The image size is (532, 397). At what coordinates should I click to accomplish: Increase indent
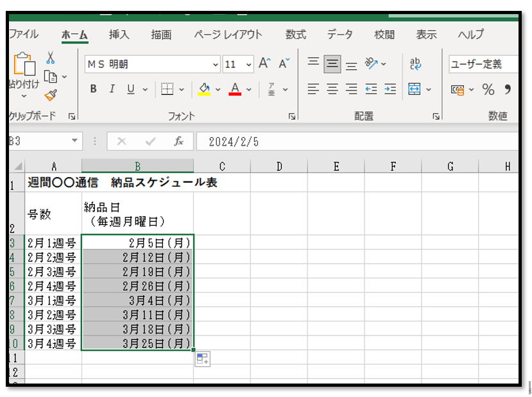pos(390,89)
